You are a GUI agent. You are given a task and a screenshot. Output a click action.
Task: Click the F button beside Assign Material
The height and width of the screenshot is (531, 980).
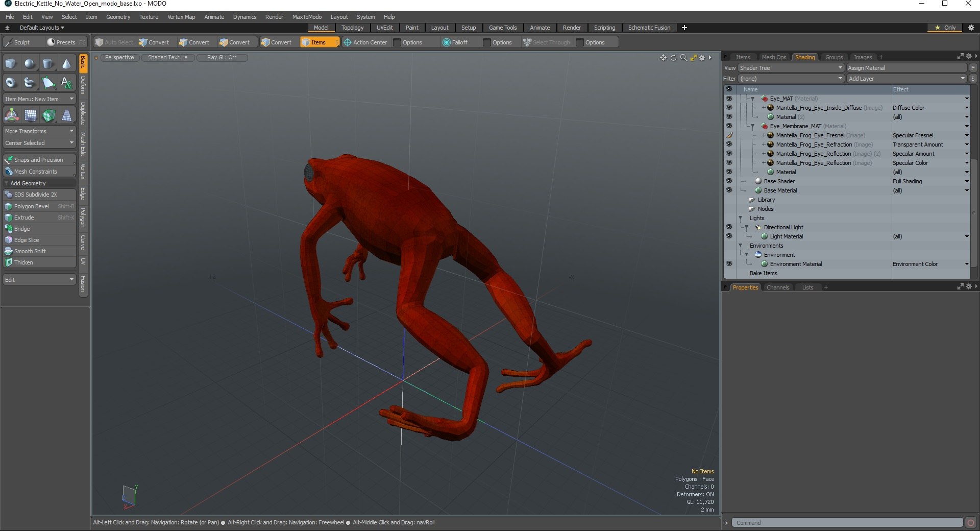(x=973, y=68)
